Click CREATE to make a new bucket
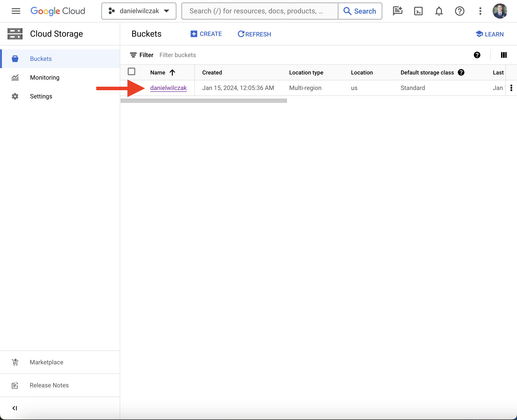 coord(206,34)
